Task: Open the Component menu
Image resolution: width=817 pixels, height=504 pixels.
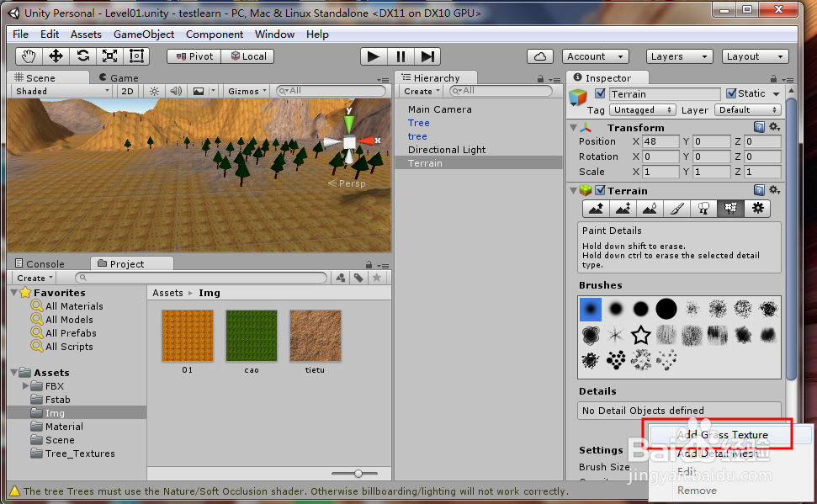Action: [215, 34]
